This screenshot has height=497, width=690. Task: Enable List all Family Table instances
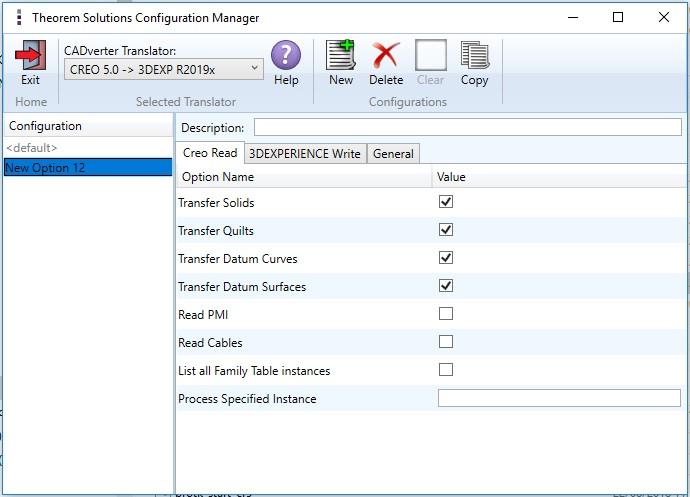(x=446, y=369)
